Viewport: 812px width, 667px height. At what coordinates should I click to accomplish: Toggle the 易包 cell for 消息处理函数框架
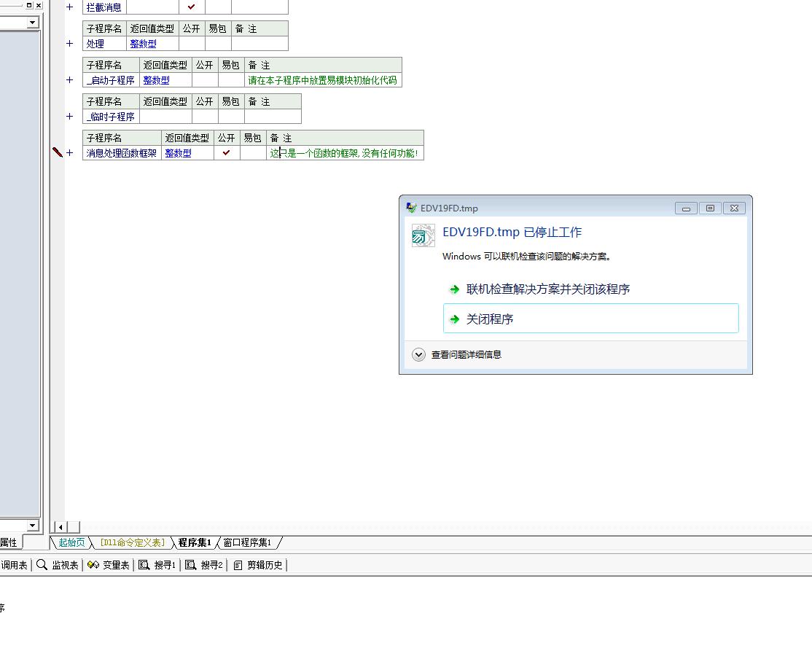(253, 153)
